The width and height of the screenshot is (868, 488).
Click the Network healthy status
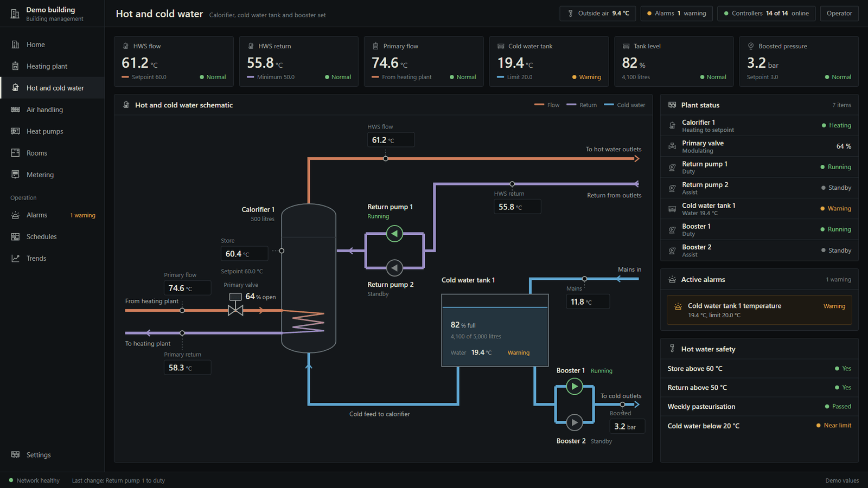click(x=34, y=480)
